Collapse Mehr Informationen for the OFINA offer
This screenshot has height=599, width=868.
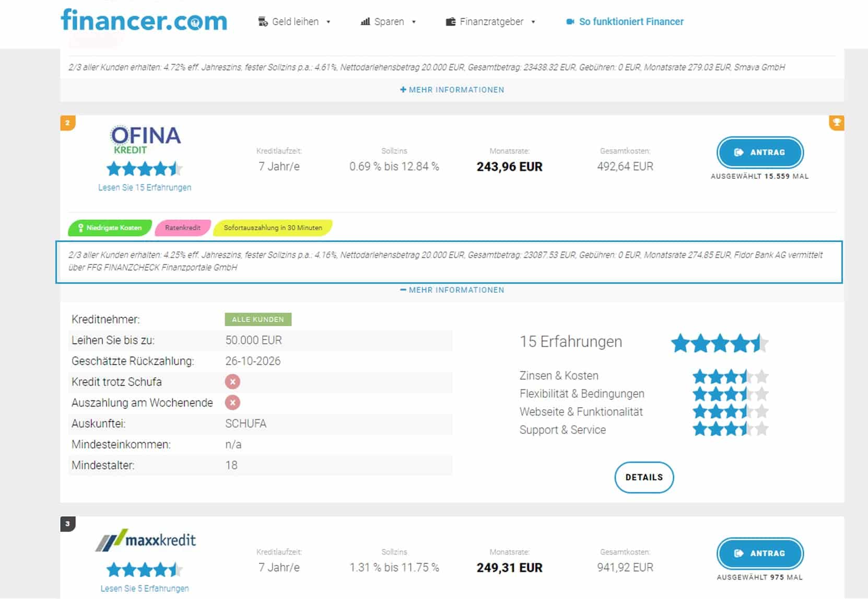pos(452,290)
